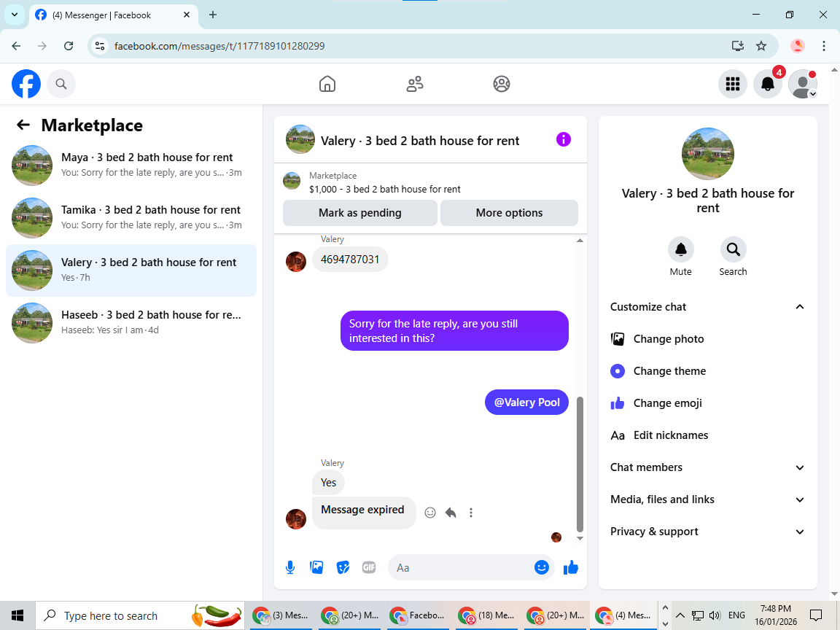The height and width of the screenshot is (630, 840).
Task: Bookmark this page with the star icon
Action: point(761,46)
